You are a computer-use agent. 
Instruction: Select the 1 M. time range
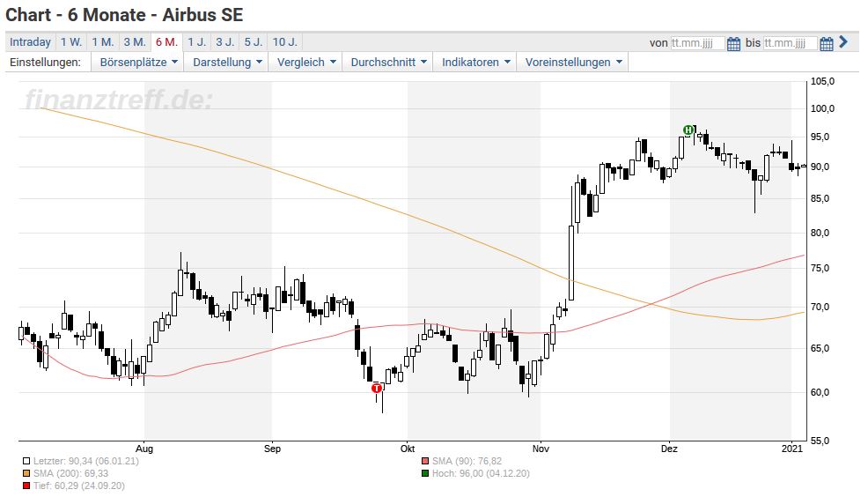(103, 42)
